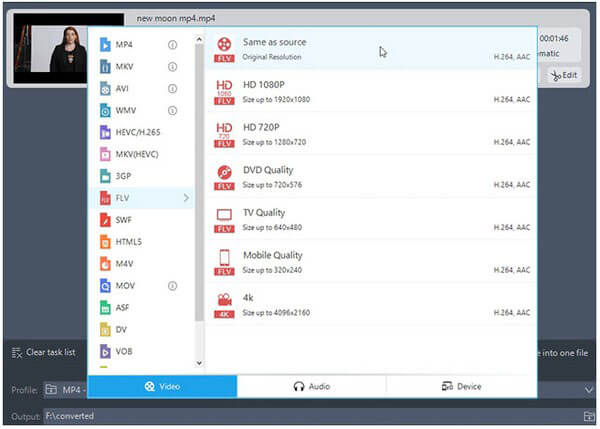Click the video preview thumbnail
Viewport: 600px width, 429px height.
pos(51,49)
